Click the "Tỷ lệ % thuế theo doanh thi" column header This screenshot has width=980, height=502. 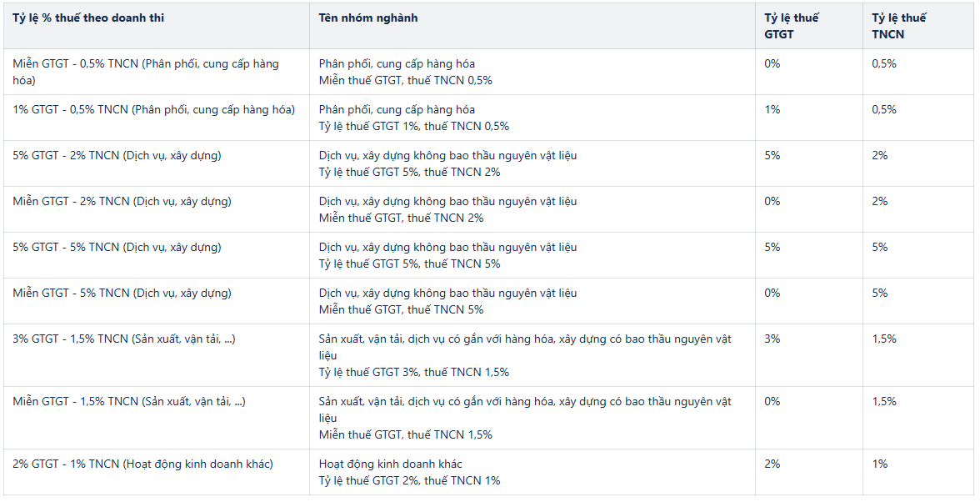[88, 18]
